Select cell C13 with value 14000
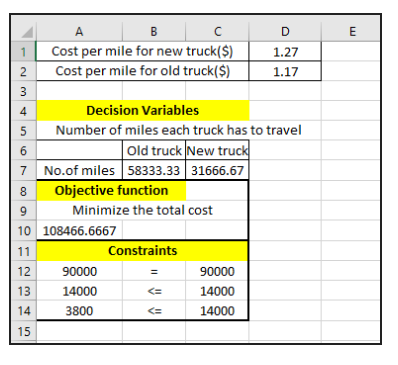 (217, 291)
